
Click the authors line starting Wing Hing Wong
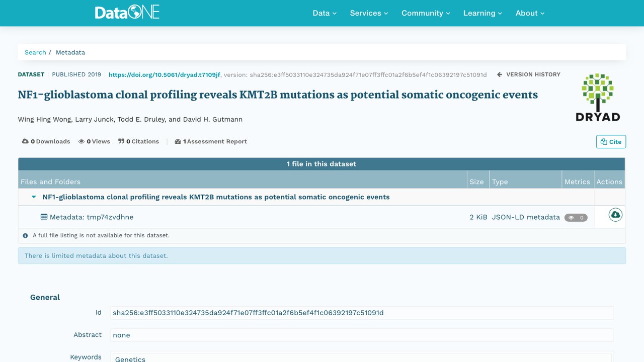pyautogui.click(x=130, y=120)
